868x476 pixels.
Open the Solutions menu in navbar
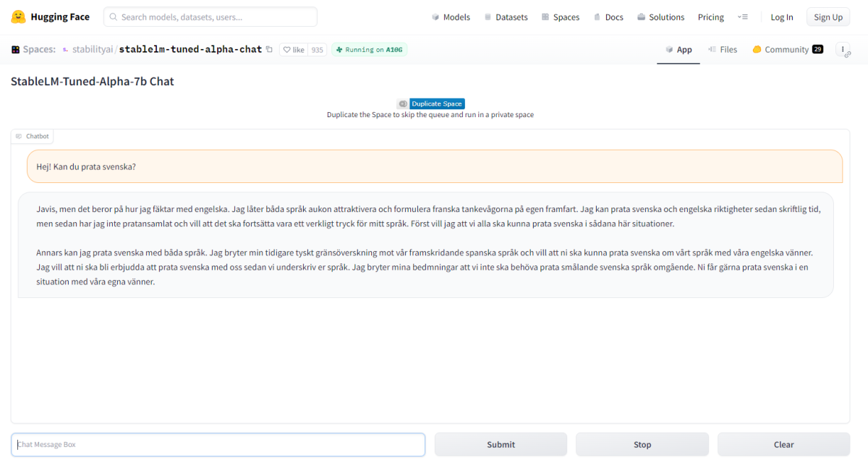(x=660, y=17)
